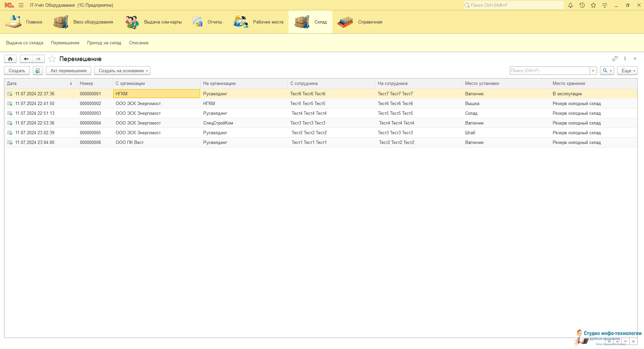Clear the list search field

pos(593,71)
